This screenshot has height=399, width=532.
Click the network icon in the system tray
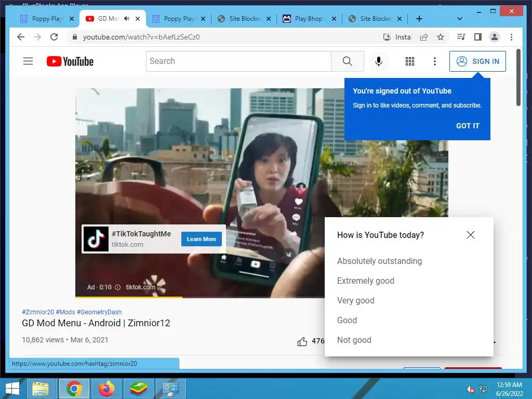click(x=483, y=389)
